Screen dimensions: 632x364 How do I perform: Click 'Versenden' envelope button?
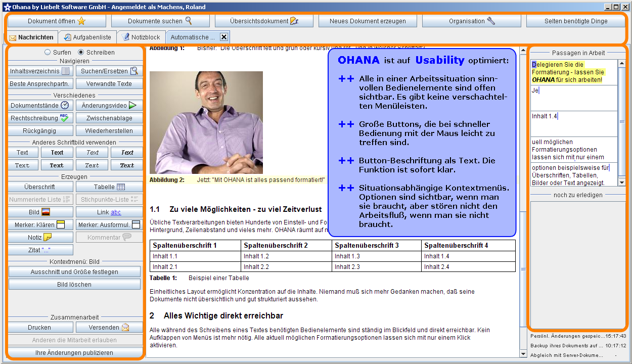(109, 328)
